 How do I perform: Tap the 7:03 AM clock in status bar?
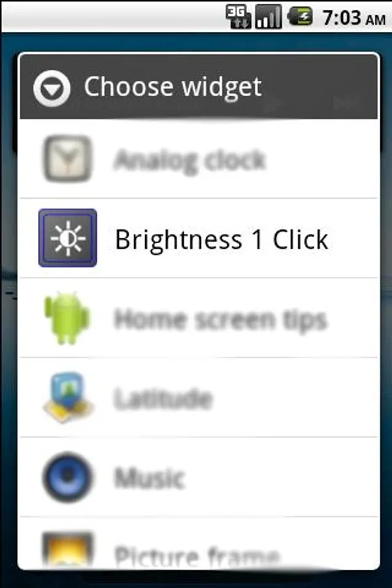[354, 18]
